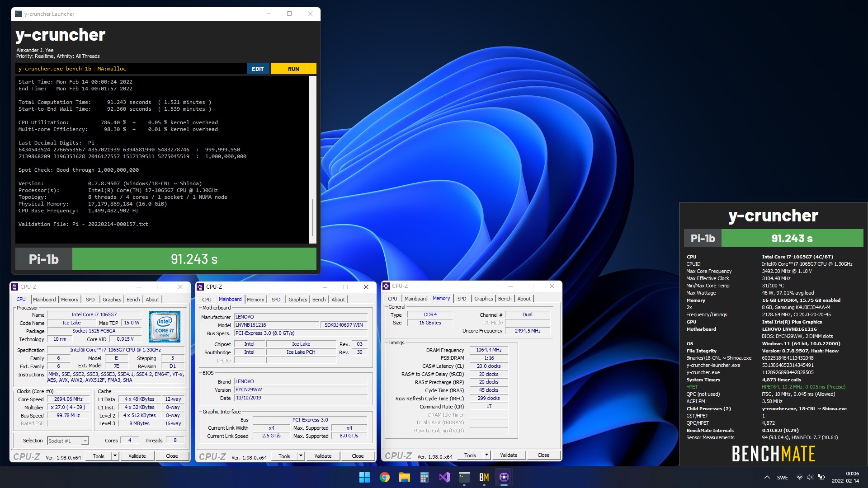Expand Tools dropdown arrow in CPU-Z CPU window
Image resolution: width=868 pixels, height=488 pixels.
115,456
